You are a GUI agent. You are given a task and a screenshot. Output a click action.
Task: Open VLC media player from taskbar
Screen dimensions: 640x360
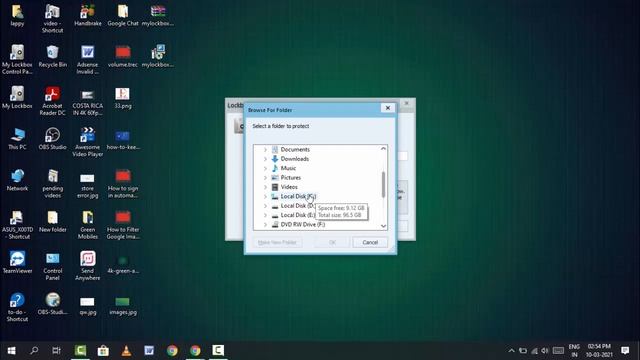[126, 350]
